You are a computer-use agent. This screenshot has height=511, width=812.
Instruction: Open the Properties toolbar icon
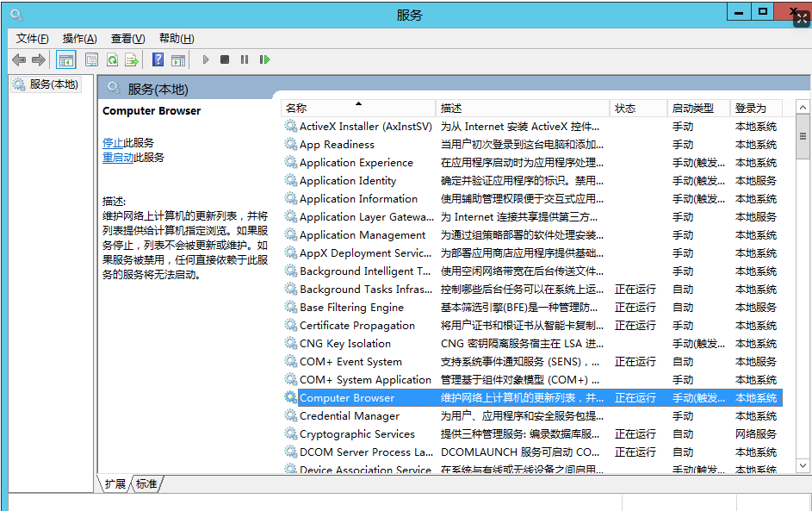[x=91, y=60]
